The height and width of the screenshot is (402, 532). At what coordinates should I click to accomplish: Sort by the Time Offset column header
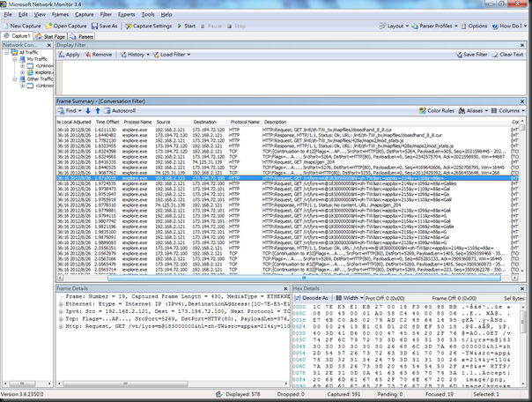coord(107,122)
